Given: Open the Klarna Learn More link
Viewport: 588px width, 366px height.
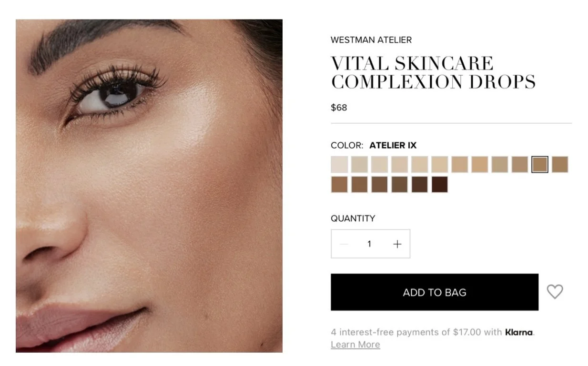Looking at the screenshot, I should pyautogui.click(x=355, y=345).
